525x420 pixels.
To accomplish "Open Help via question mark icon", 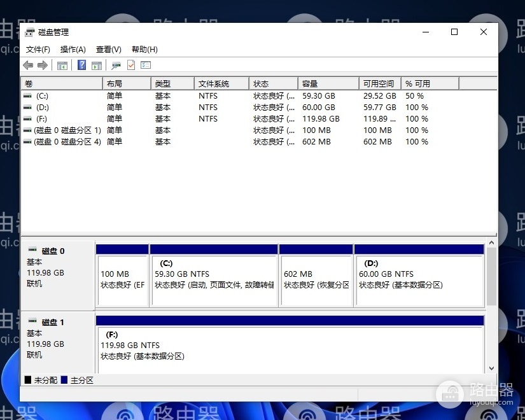I will pos(81,65).
